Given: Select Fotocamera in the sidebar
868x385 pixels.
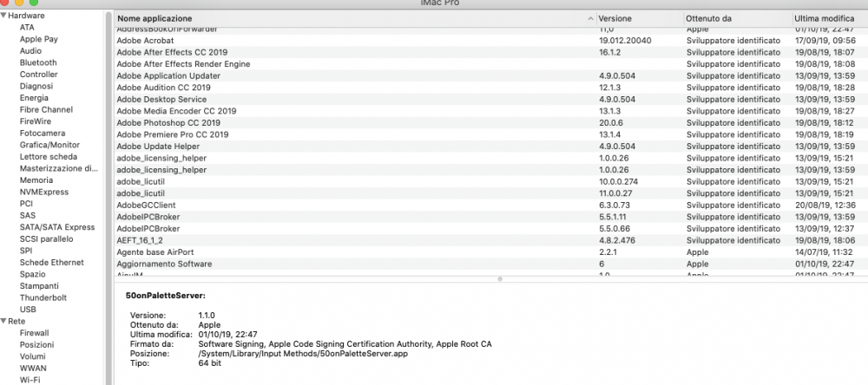Looking at the screenshot, I should [43, 133].
